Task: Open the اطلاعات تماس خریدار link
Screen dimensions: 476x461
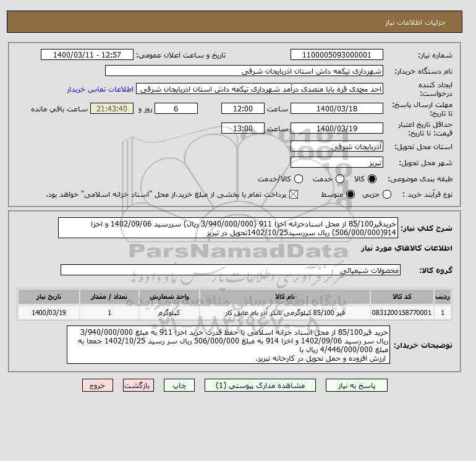Action: tap(100, 89)
